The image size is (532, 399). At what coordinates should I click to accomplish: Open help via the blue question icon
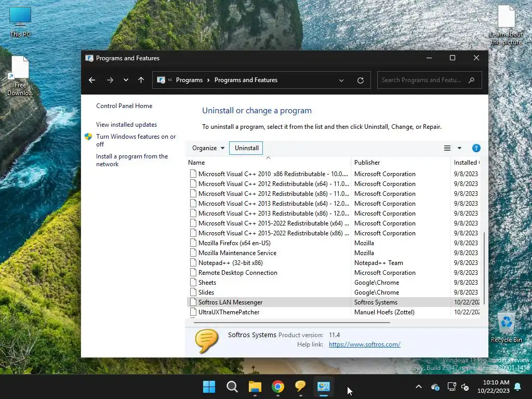[476, 148]
